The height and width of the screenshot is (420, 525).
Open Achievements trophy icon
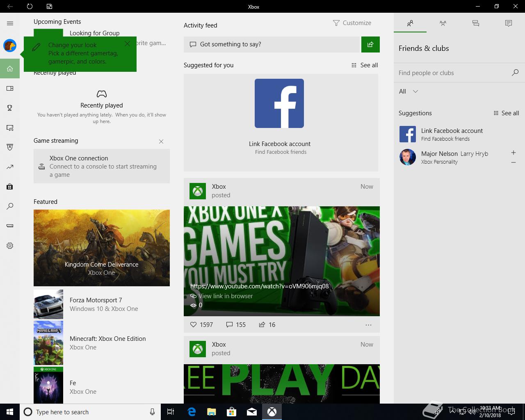pyautogui.click(x=10, y=108)
